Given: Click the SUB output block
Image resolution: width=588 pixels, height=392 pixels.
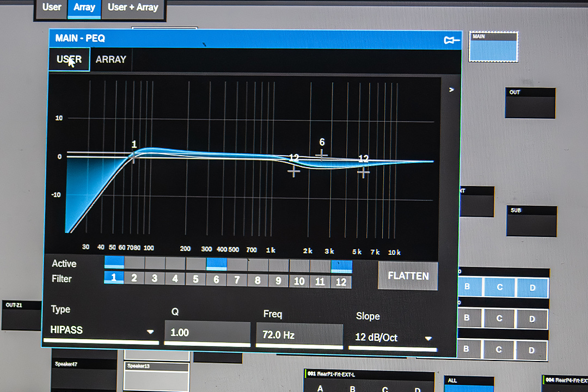Looking at the screenshot, I should (x=531, y=221).
